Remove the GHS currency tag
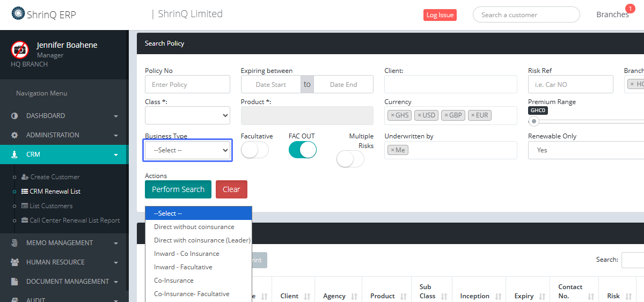The width and height of the screenshot is (644, 302). click(392, 115)
